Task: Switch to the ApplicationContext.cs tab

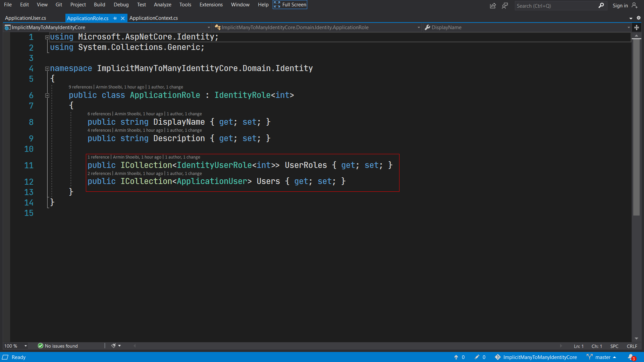Action: (x=153, y=18)
